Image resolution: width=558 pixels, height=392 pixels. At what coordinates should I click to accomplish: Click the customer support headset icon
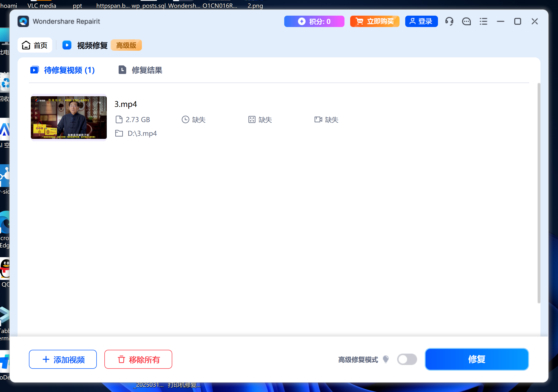tap(449, 21)
